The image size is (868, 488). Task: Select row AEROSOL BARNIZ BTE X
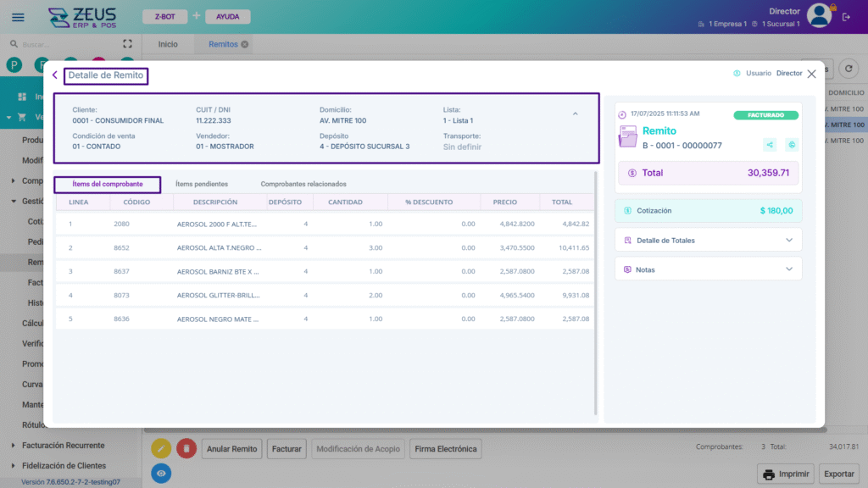click(325, 272)
